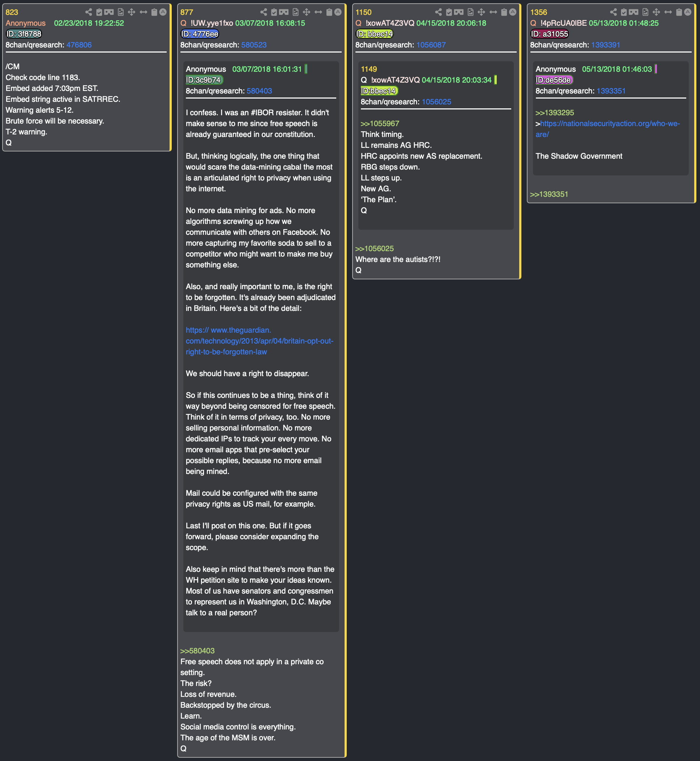700x761 pixels.
Task: Click post number 1356
Action: [538, 12]
